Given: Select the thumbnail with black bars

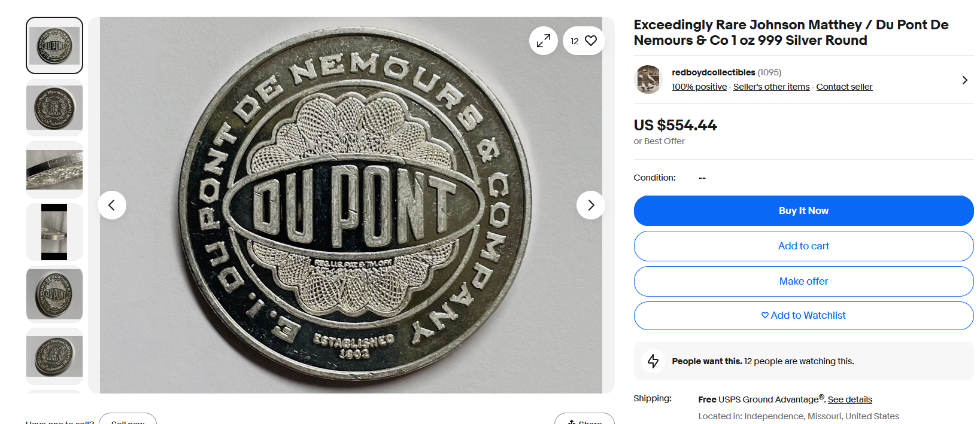Looking at the screenshot, I should (54, 232).
